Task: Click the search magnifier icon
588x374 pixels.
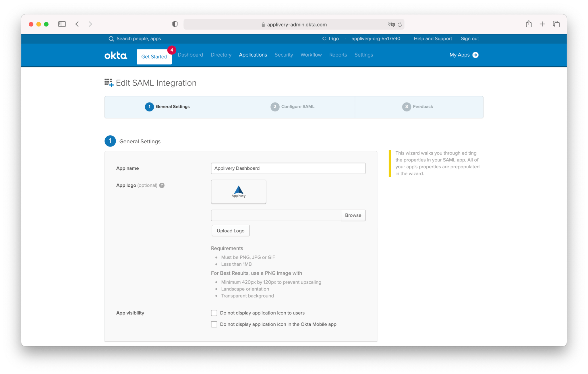Action: tap(111, 38)
